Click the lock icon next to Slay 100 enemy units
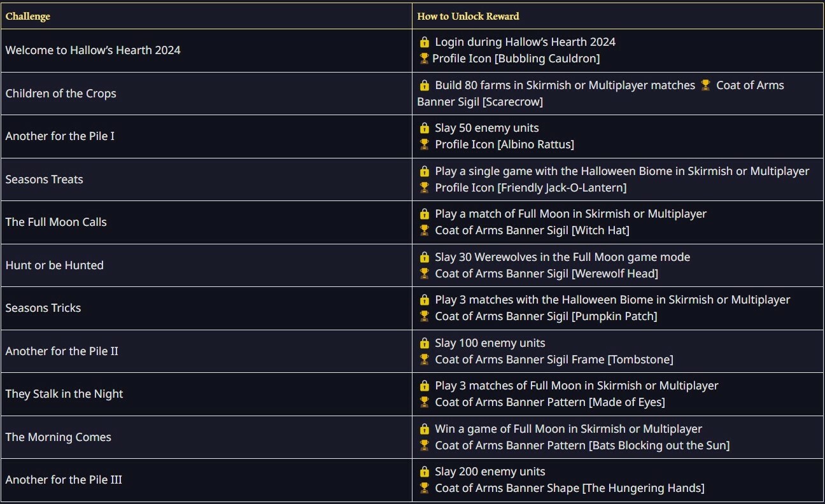Screen dimensions: 825x504 425,343
